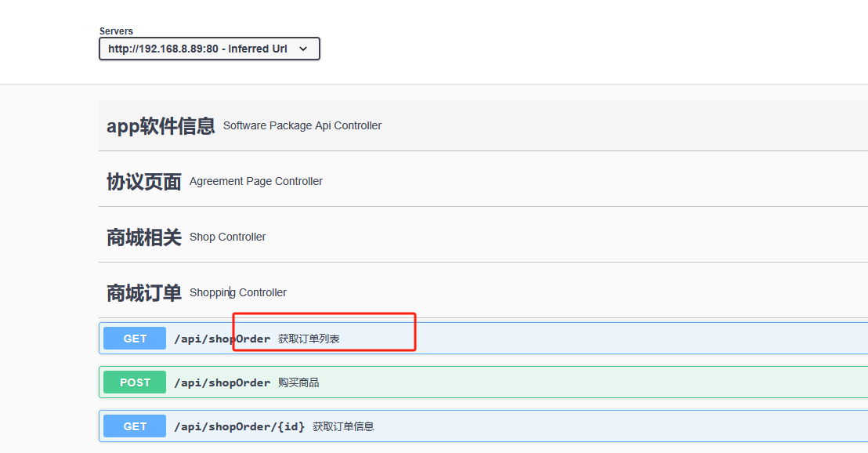Click the Agreement Page Controller description

[x=256, y=181]
